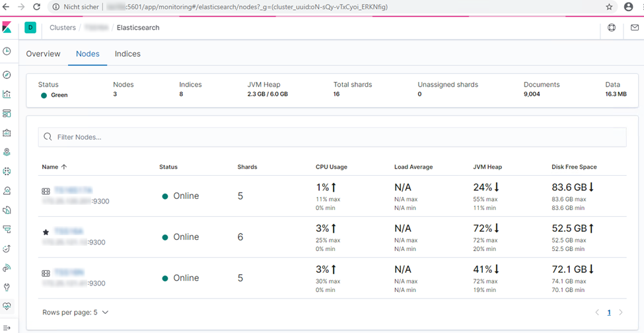This screenshot has width=644, height=333.
Task: Open the Maps pin icon in sidebar
Action: [x=7, y=152]
